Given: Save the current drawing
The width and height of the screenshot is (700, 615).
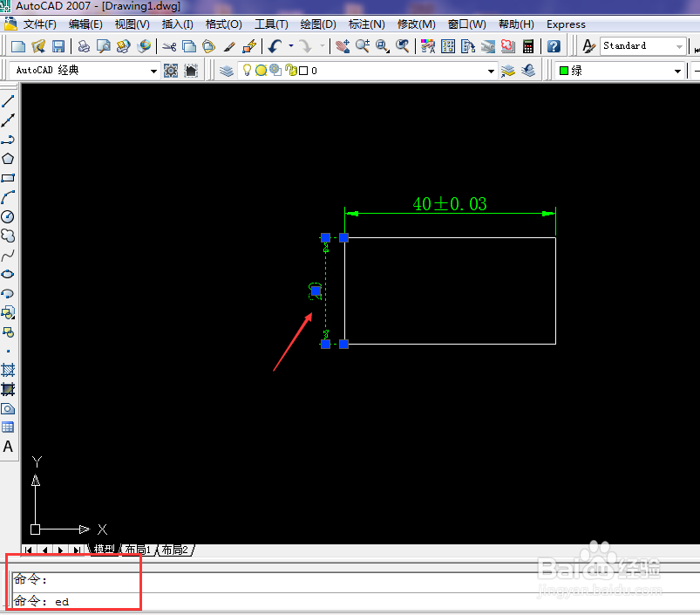Looking at the screenshot, I should click(x=58, y=46).
